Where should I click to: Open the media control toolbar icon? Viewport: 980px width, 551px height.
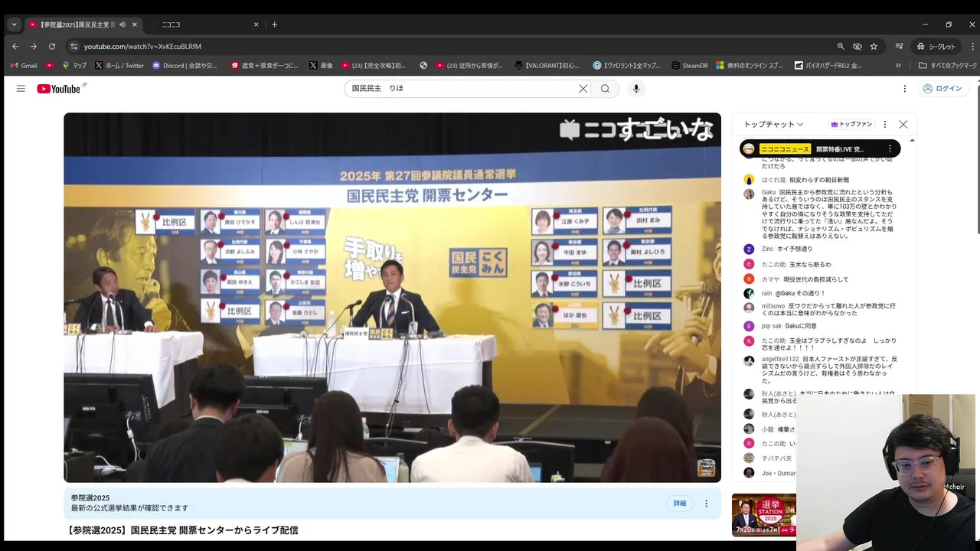click(x=900, y=46)
